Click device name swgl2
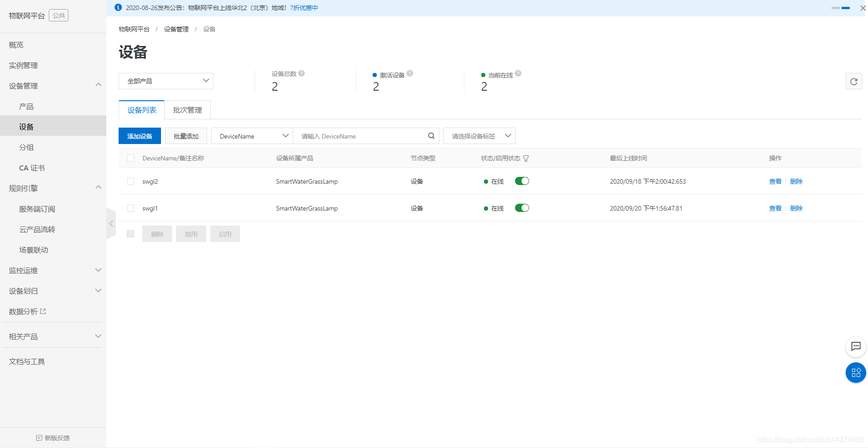Image resolution: width=868 pixels, height=448 pixels. pos(150,181)
